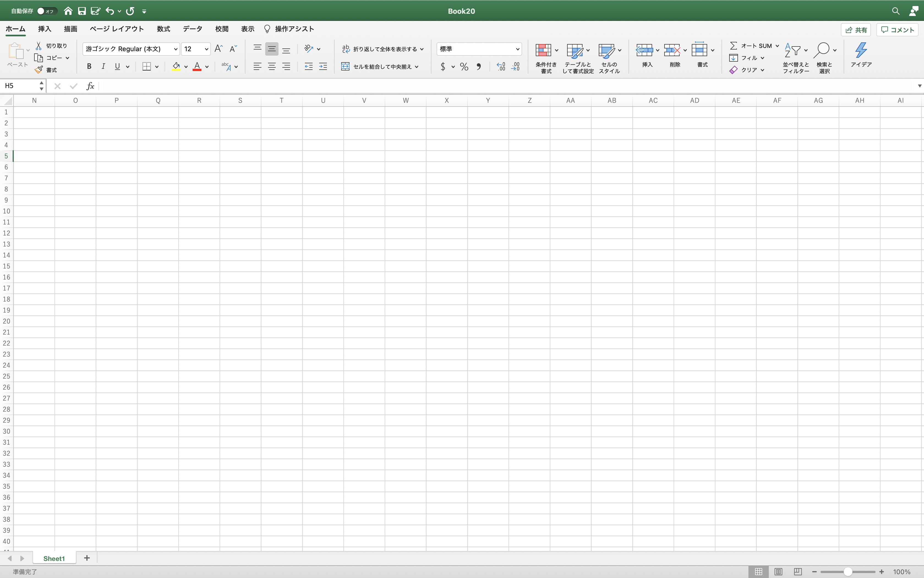The width and height of the screenshot is (924, 578).
Task: Switch to Normal view in status bar
Action: 759,571
